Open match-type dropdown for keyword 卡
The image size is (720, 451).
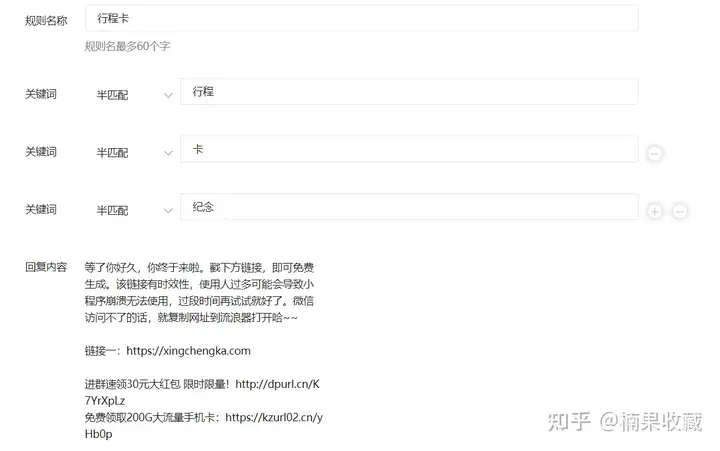click(x=134, y=152)
